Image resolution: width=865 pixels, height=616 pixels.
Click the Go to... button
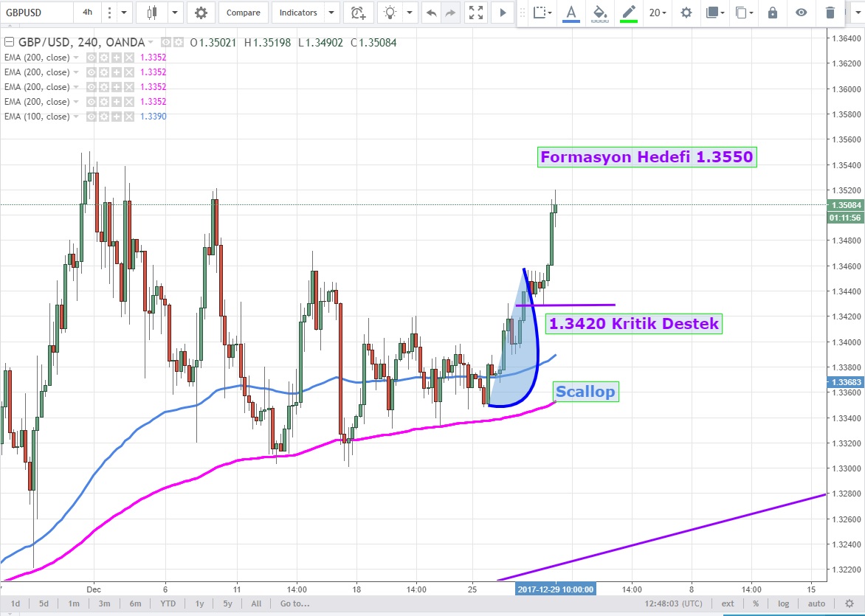[x=294, y=603]
